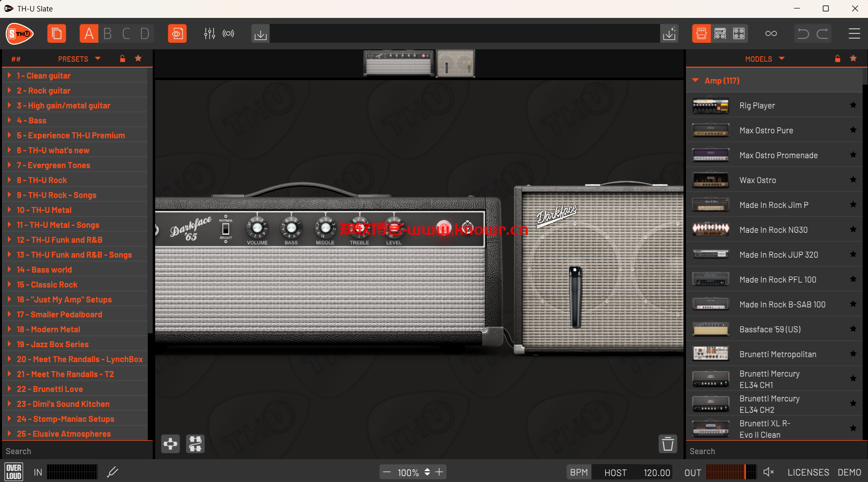Expand the 2 - Rock guitar folder
The height and width of the screenshot is (482, 868).
9,91
